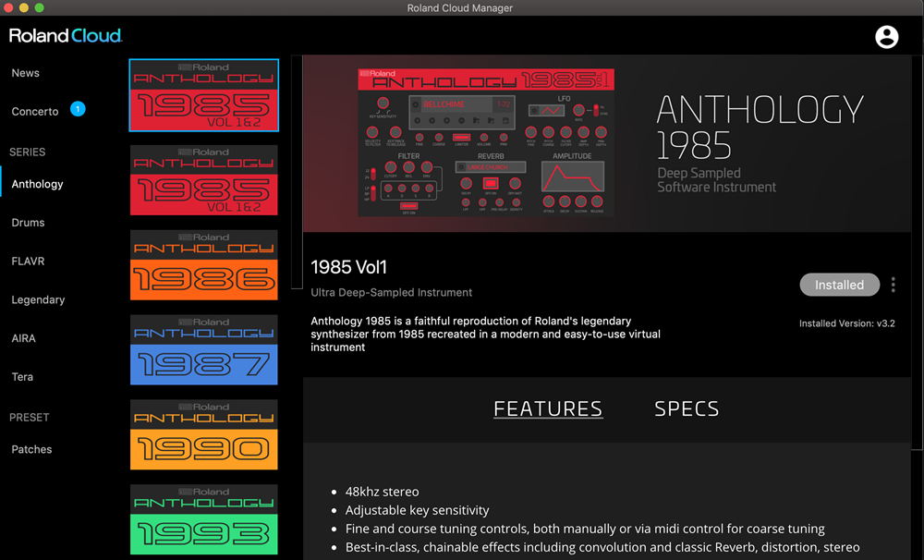Click the Concerto notification badge
Screen dimensions: 924x560
[78, 109]
